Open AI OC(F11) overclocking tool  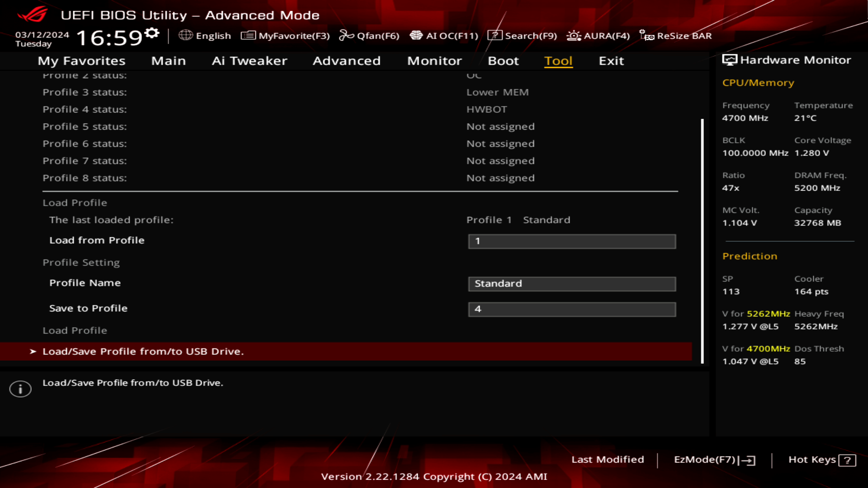tap(443, 36)
